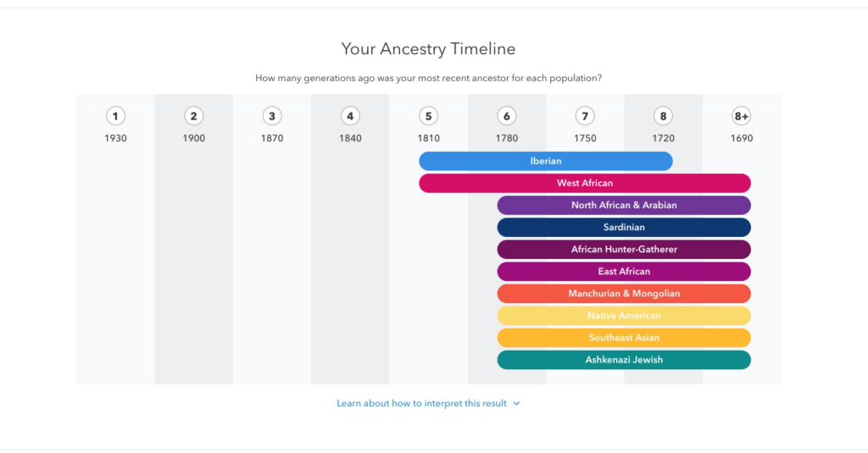The height and width of the screenshot is (453, 868).
Task: Click the generation 1 circle marker
Action: pos(115,117)
